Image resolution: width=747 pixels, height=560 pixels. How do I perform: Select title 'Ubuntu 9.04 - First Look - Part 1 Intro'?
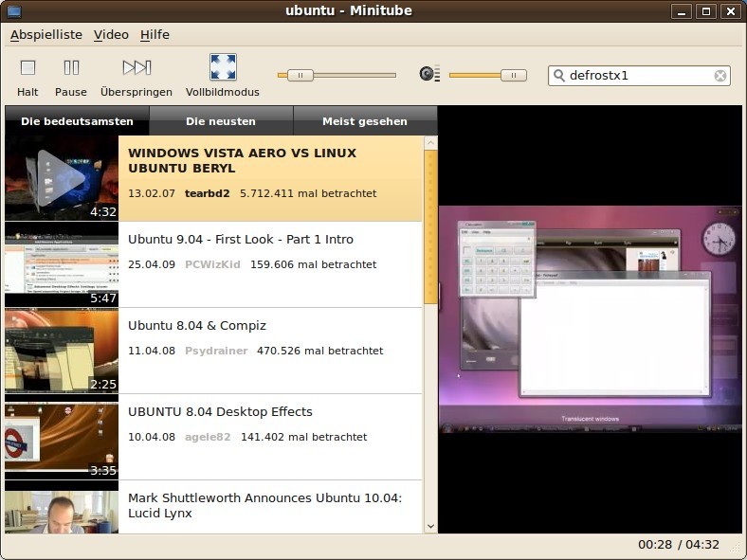(x=241, y=239)
